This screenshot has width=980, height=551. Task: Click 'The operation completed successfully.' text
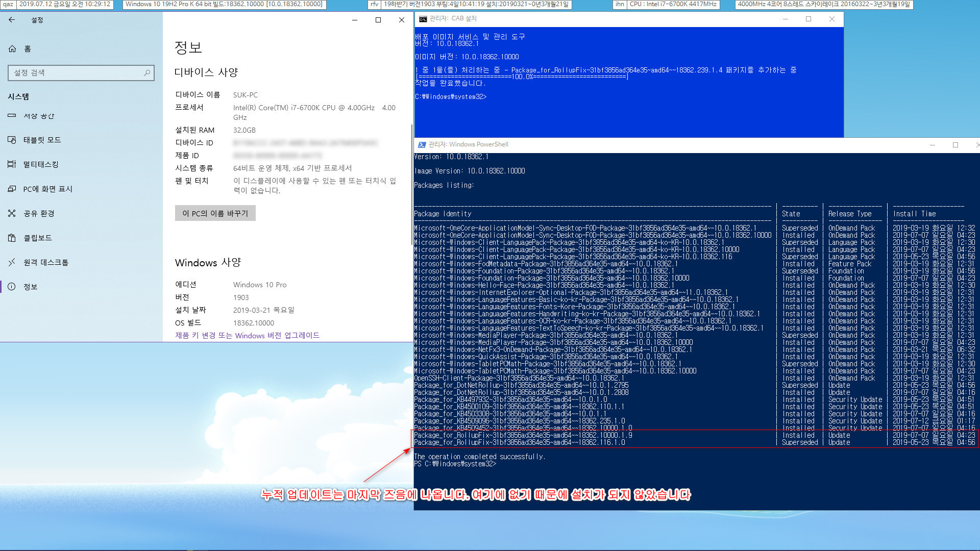point(479,457)
